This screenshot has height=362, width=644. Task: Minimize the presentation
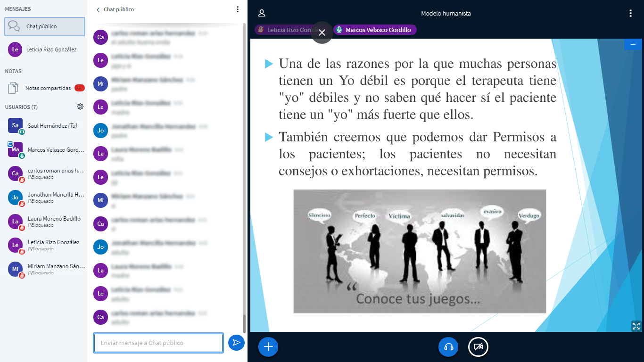tap(633, 44)
